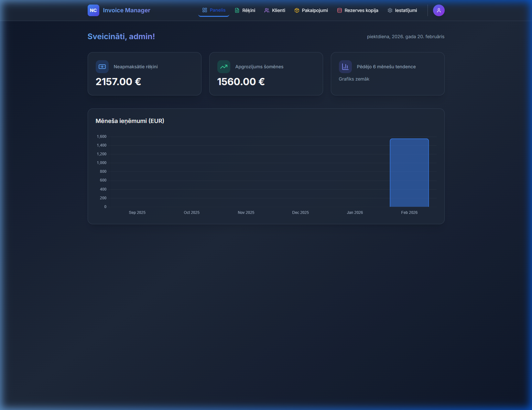
Task: Select the green trend arrow icon
Action: [223, 66]
